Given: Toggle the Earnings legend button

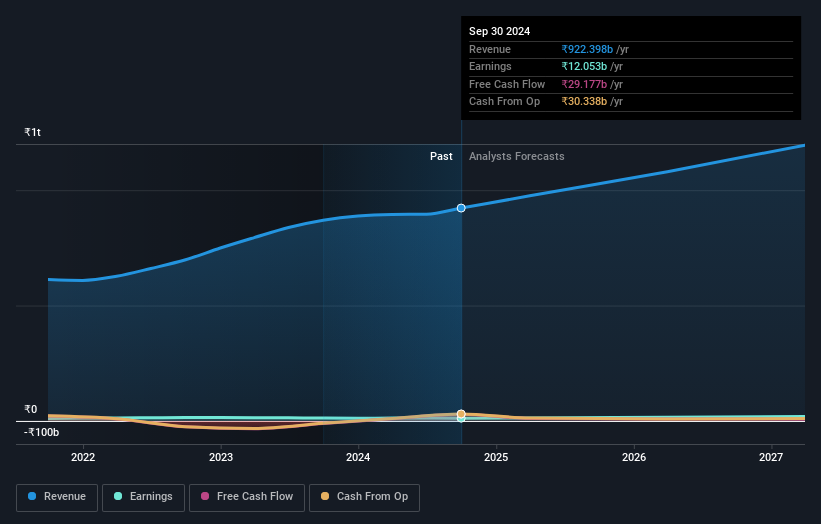Looking at the screenshot, I should (143, 497).
